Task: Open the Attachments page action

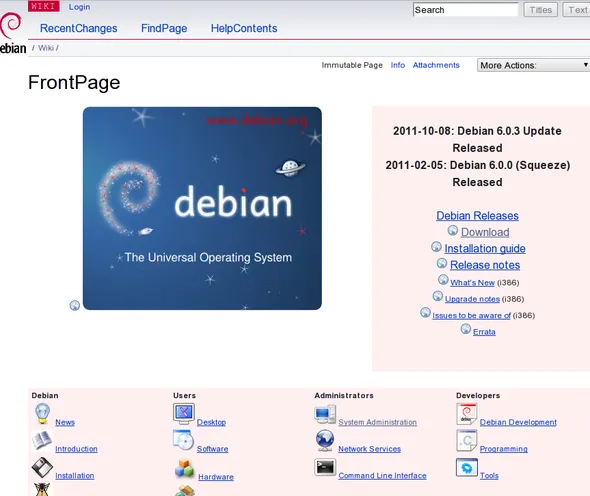Action: coord(436,65)
